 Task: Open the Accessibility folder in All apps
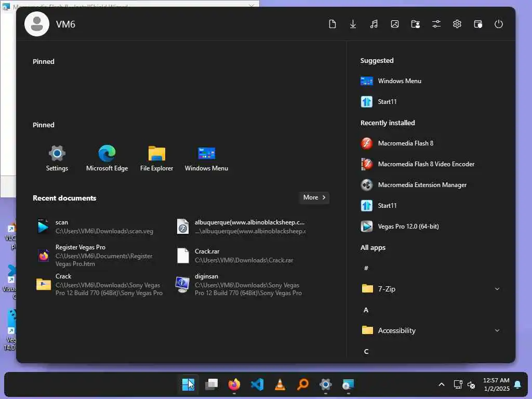(x=431, y=330)
